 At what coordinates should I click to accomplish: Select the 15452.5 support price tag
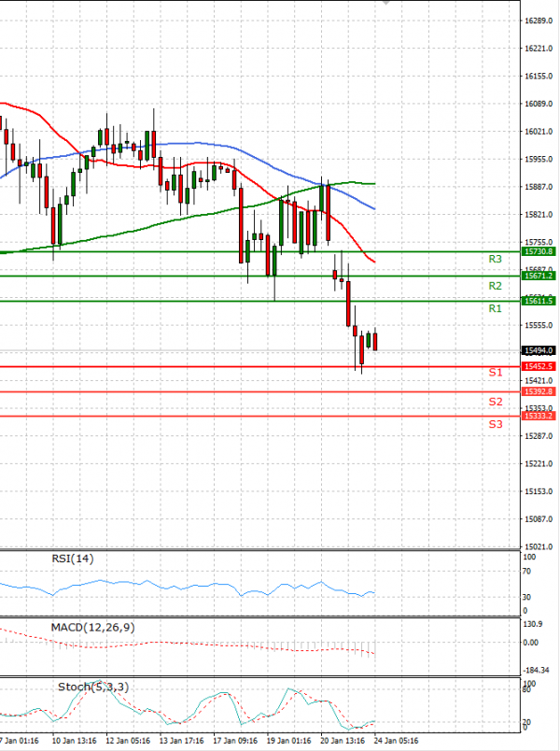[539, 366]
